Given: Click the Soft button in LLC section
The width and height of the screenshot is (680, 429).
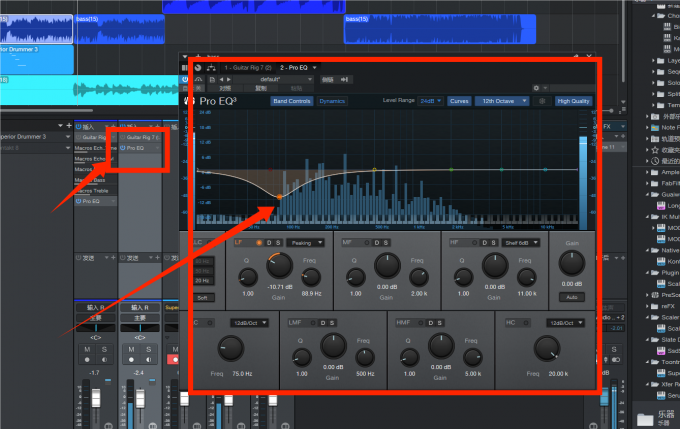Looking at the screenshot, I should tap(203, 298).
